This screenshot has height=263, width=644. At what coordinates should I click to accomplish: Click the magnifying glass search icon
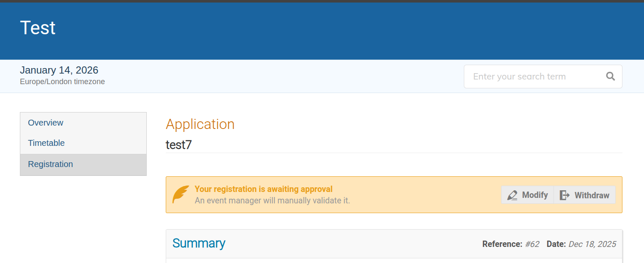tap(610, 77)
